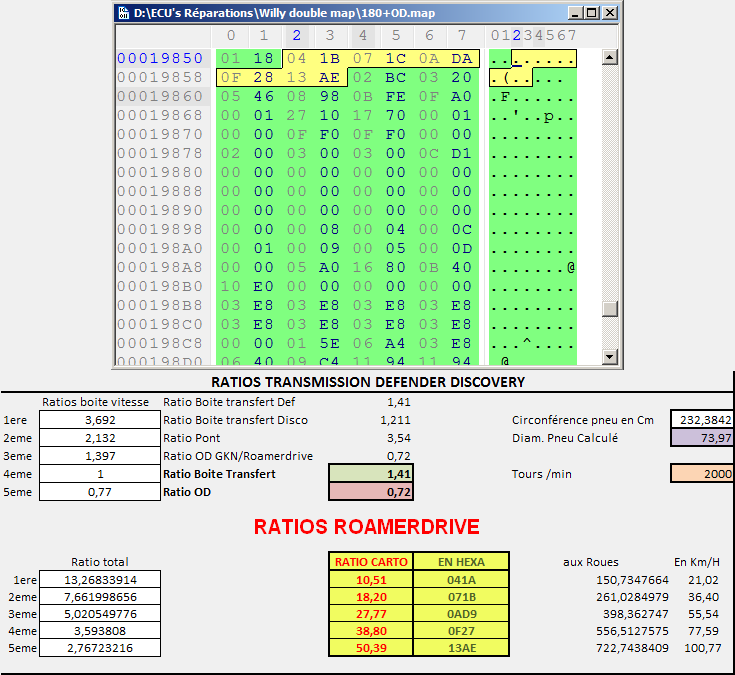Minimize the 180+OD.map window
Viewport: 735px width, 675px height.
tap(577, 14)
